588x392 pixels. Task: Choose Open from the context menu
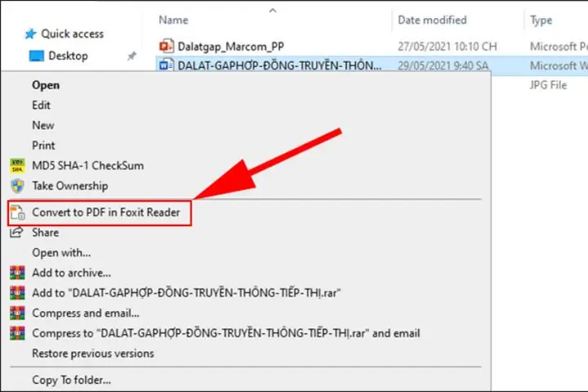click(46, 85)
